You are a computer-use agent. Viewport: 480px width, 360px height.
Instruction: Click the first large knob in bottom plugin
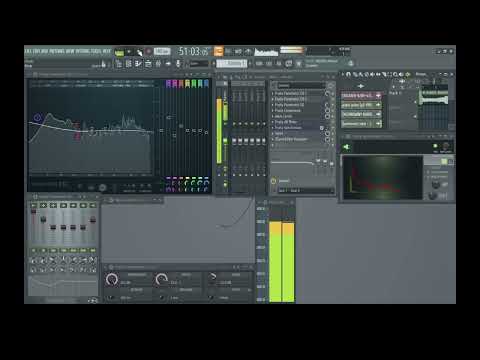(112, 279)
